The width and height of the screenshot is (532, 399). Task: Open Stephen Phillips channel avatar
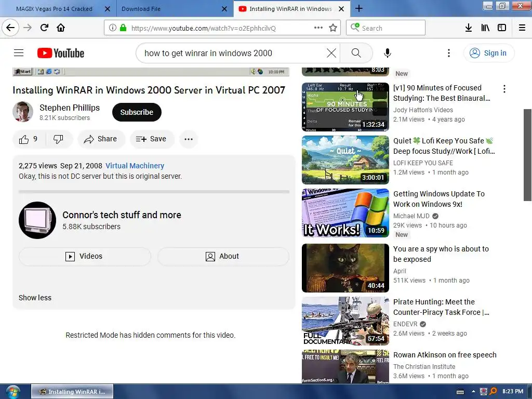click(x=23, y=112)
